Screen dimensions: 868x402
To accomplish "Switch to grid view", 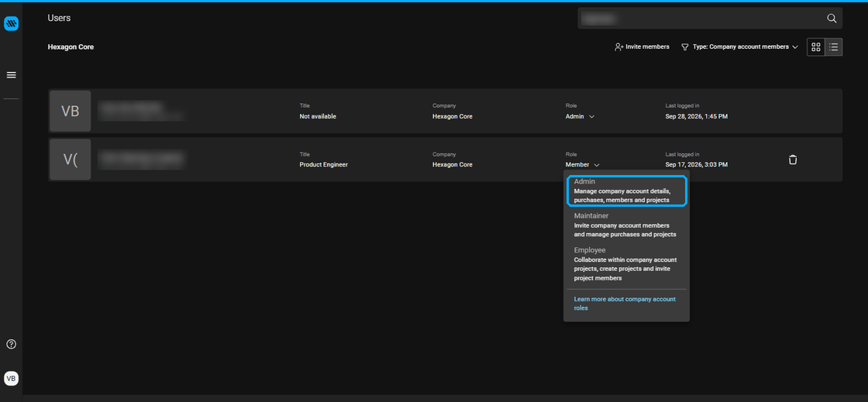I will pyautogui.click(x=816, y=47).
